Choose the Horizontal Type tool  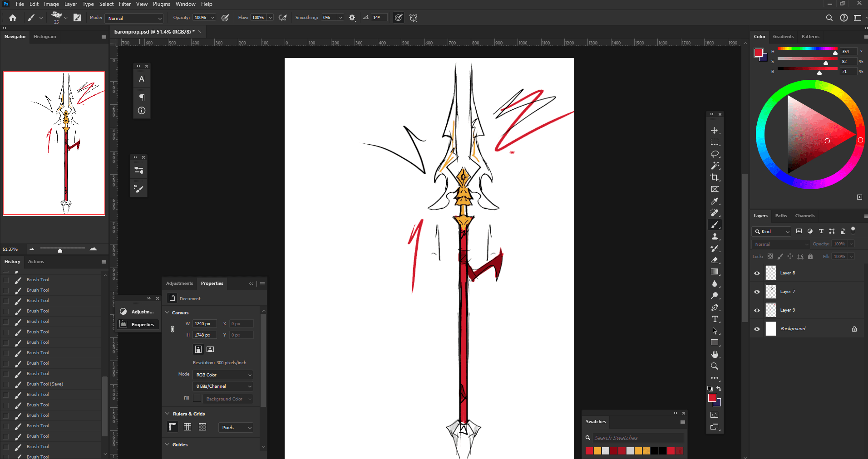pyautogui.click(x=715, y=319)
